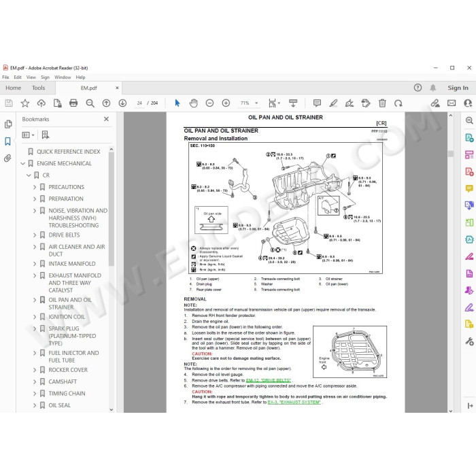Toggle the Page thumbnails panel icon
This screenshot has height=476, width=476.
coord(8,124)
